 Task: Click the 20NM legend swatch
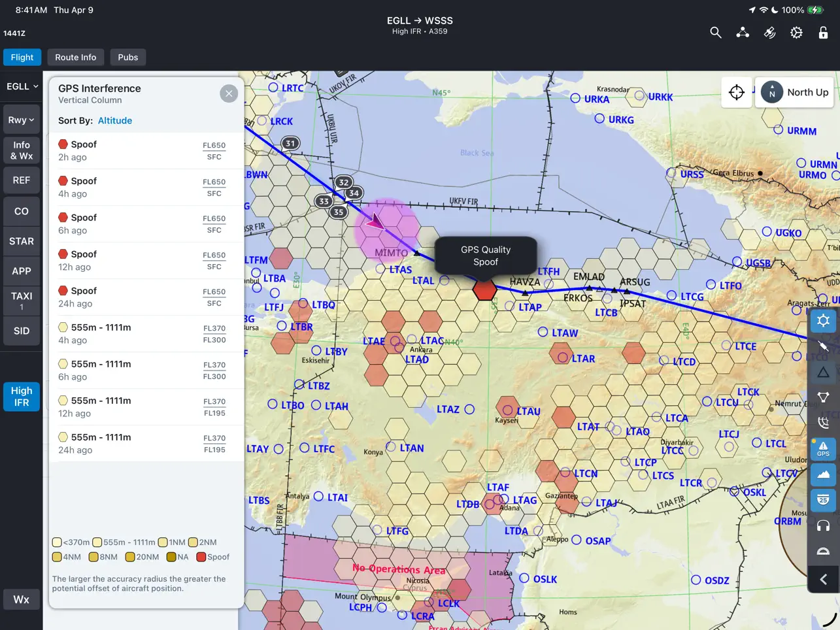(130, 557)
